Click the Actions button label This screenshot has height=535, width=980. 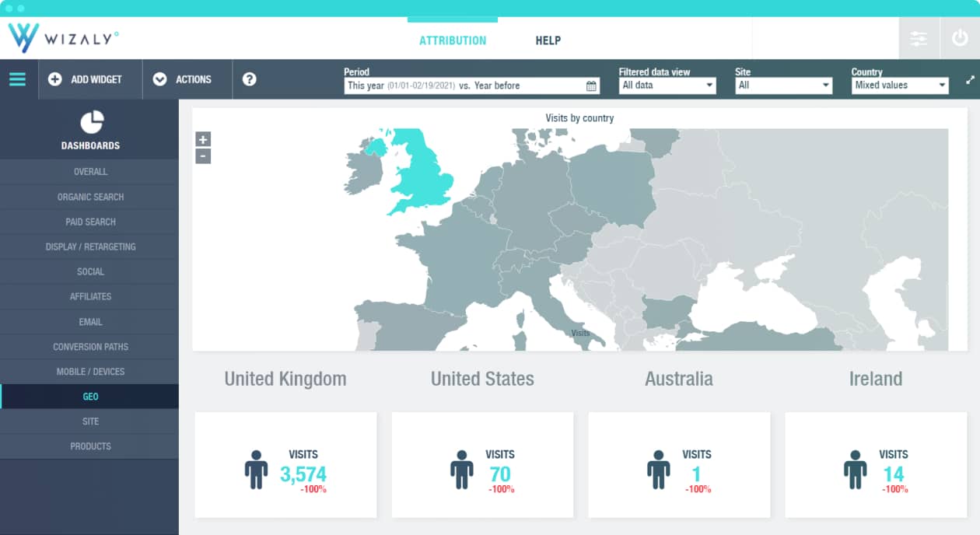point(194,79)
